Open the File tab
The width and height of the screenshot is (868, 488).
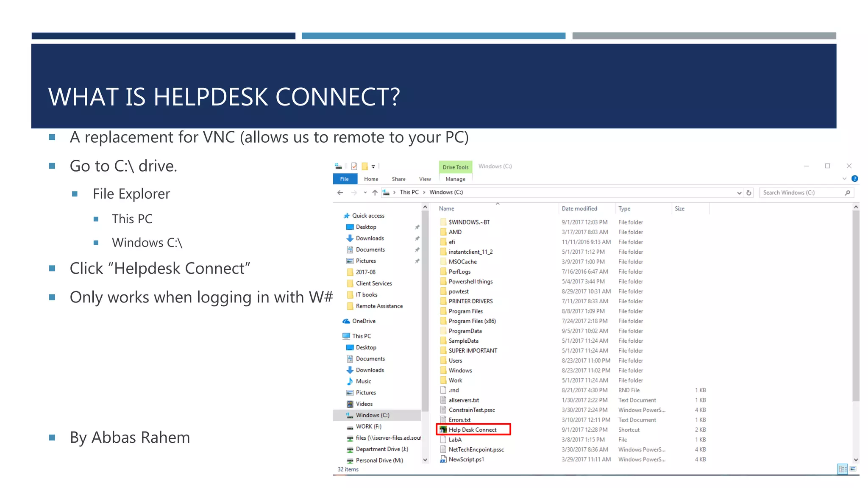point(345,179)
